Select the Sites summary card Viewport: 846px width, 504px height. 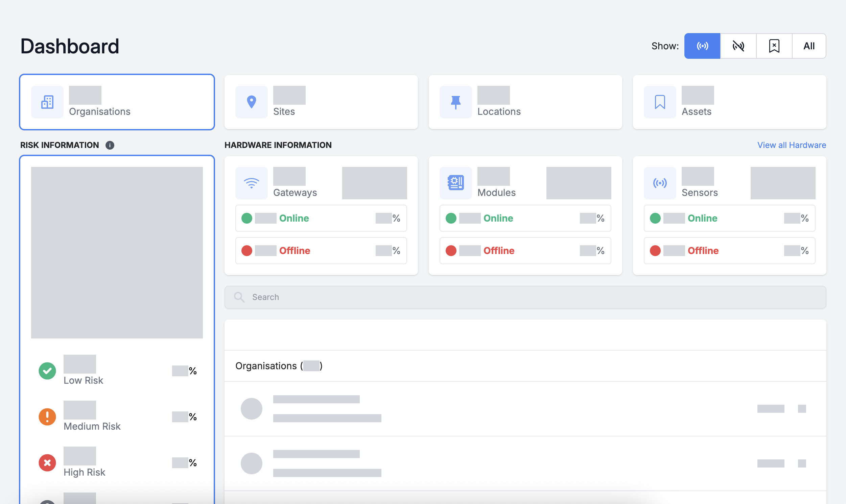321,102
